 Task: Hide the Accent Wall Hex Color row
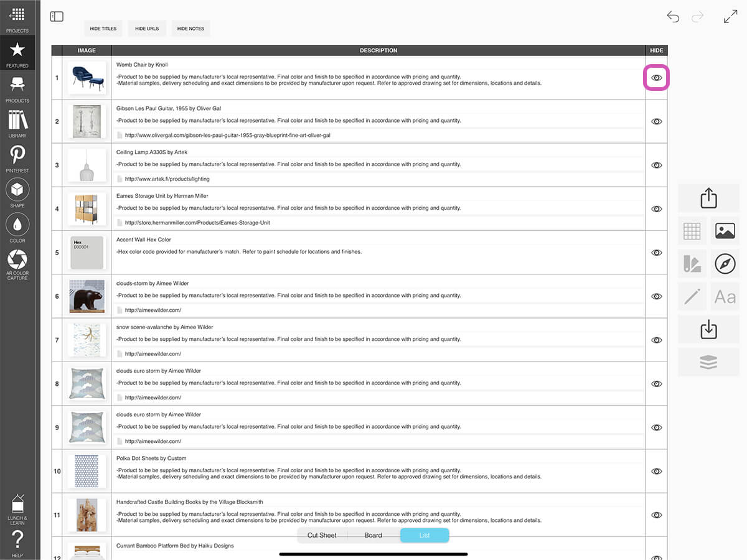(656, 253)
